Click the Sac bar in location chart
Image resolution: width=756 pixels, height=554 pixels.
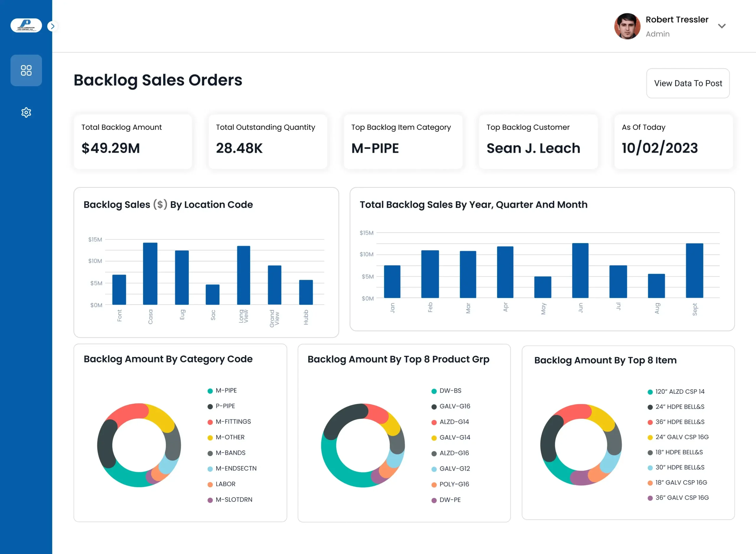tap(212, 295)
